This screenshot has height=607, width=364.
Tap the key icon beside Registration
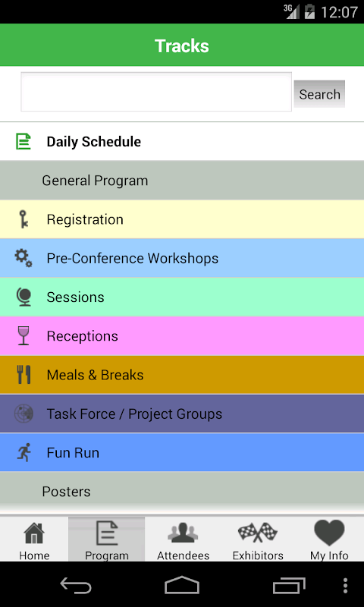(x=24, y=219)
